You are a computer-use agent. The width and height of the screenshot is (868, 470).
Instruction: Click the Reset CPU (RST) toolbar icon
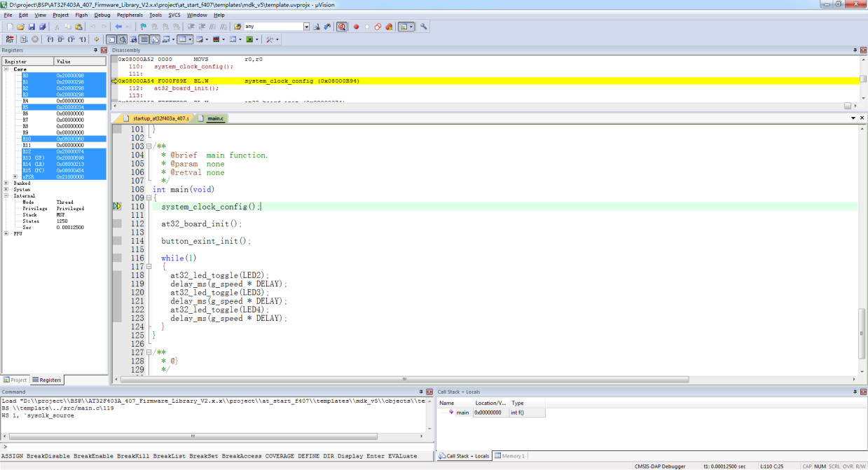pos(10,39)
